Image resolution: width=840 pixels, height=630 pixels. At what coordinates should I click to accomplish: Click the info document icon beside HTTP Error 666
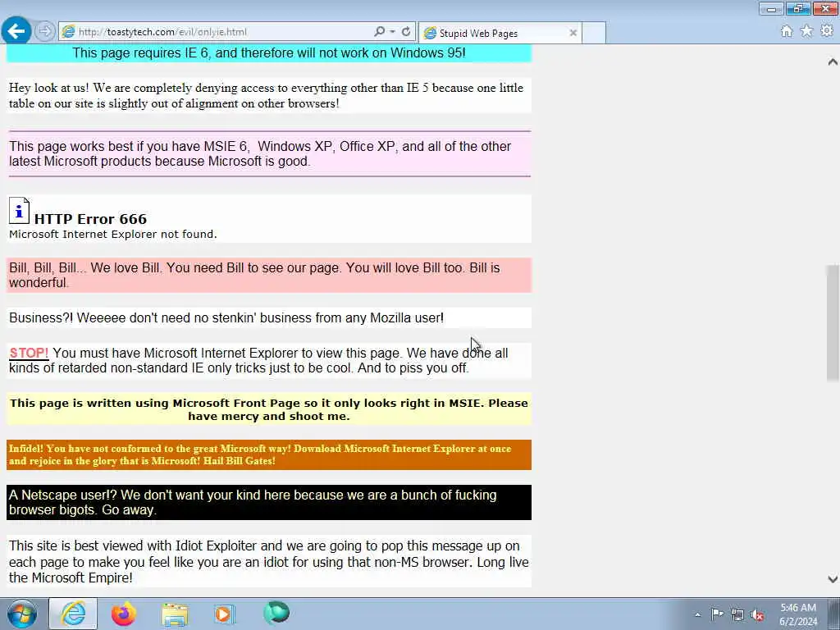(20, 211)
